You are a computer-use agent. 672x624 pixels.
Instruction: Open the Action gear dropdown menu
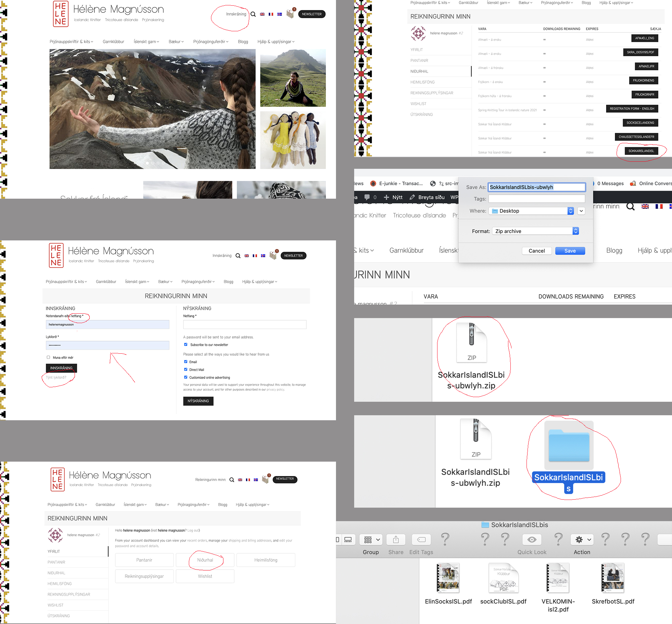tap(582, 540)
